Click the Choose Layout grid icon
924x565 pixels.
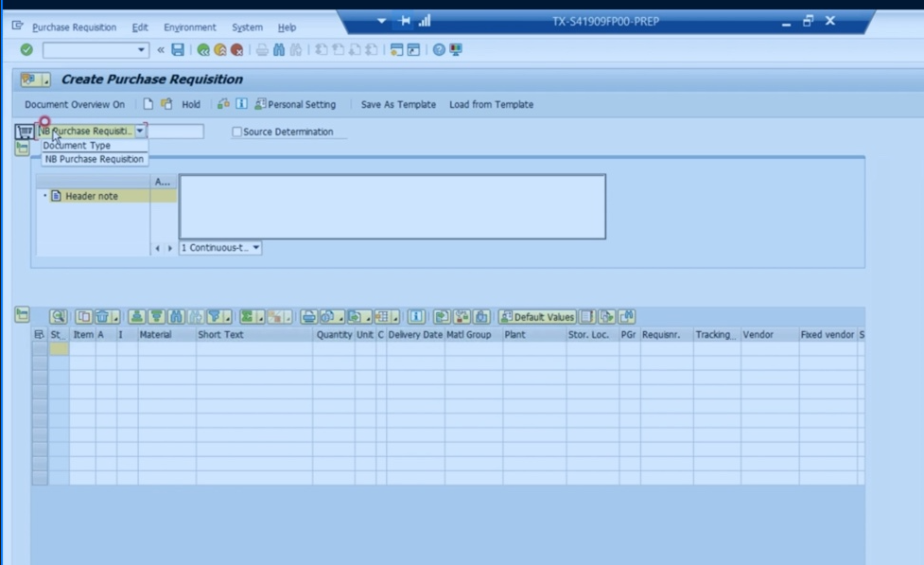pyautogui.click(x=382, y=317)
